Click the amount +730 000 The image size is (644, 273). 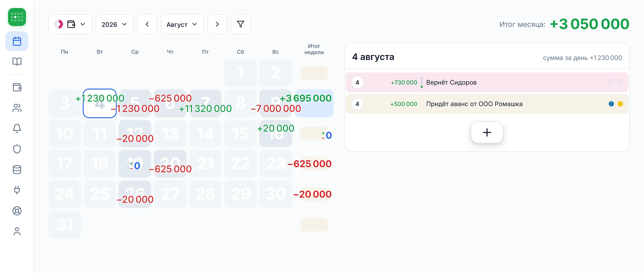click(404, 82)
